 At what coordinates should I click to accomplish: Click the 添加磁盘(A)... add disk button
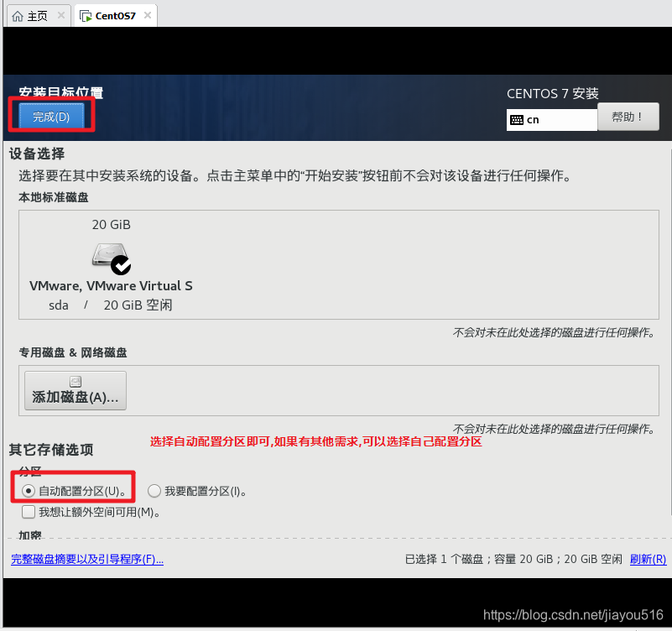(76, 390)
